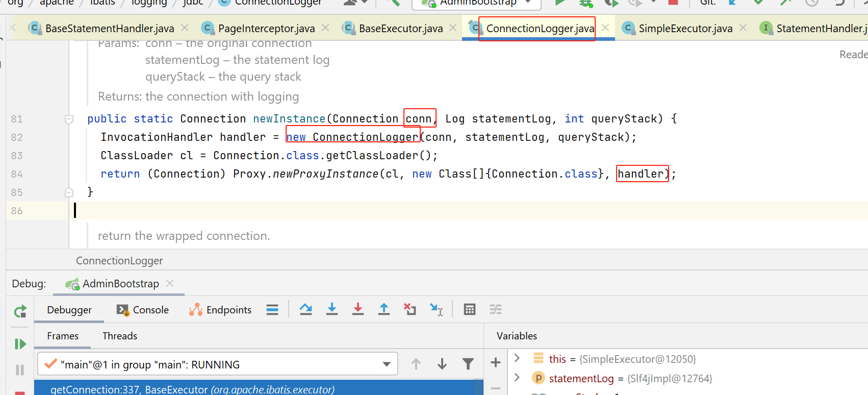Click the Drop Frame icon
The width and height of the screenshot is (868, 395).
click(x=410, y=309)
